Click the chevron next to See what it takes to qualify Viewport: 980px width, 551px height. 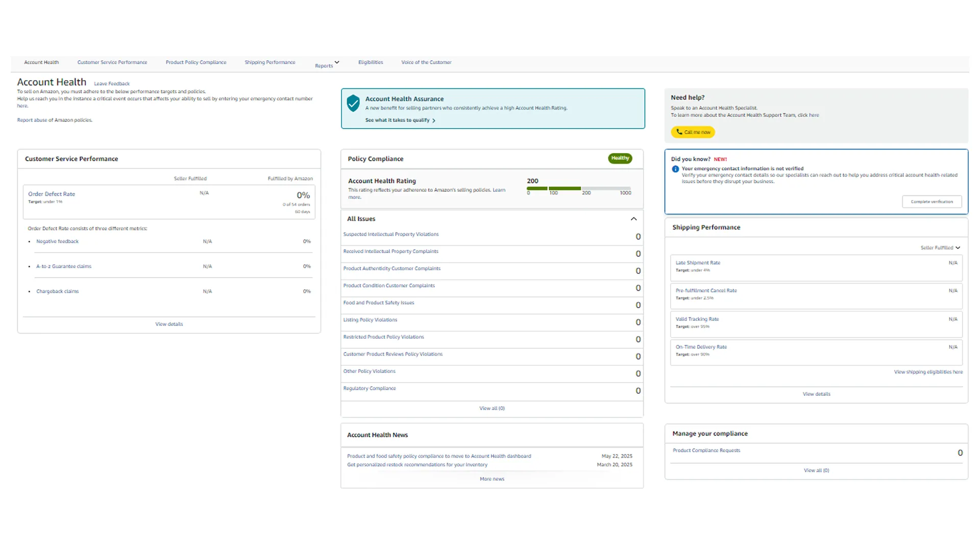point(434,121)
